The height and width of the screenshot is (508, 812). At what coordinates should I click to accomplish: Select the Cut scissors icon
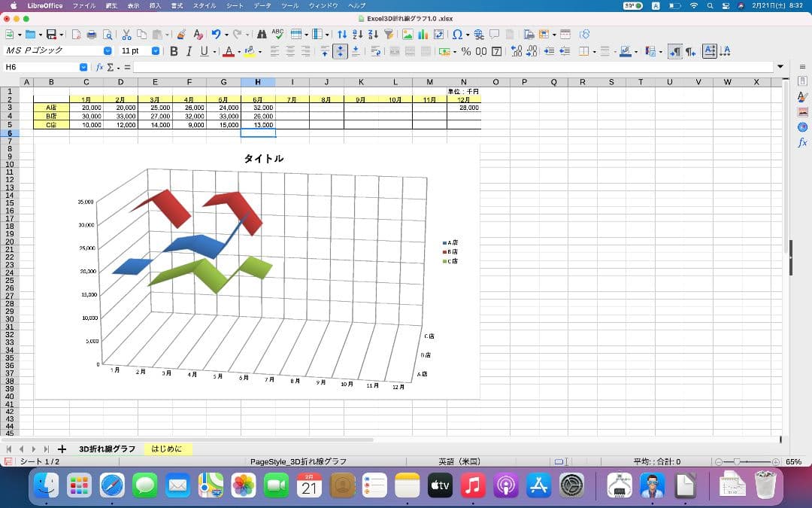coord(126,34)
